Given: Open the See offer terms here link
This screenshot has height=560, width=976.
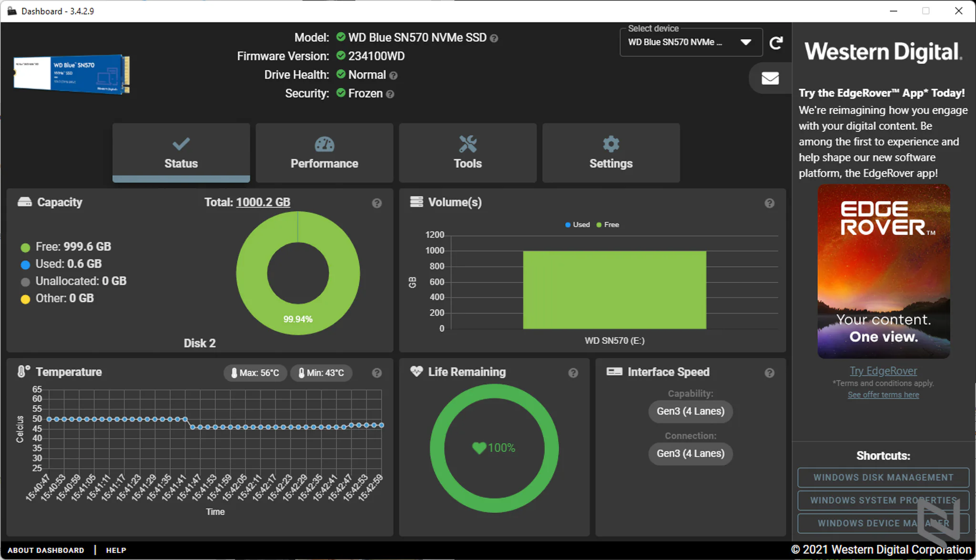Looking at the screenshot, I should (x=883, y=395).
